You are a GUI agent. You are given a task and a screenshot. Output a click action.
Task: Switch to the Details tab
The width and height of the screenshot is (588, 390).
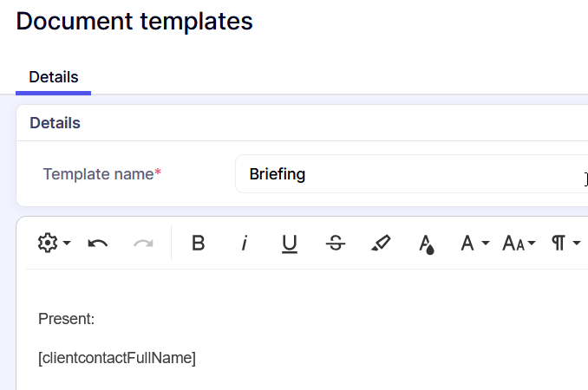click(53, 77)
